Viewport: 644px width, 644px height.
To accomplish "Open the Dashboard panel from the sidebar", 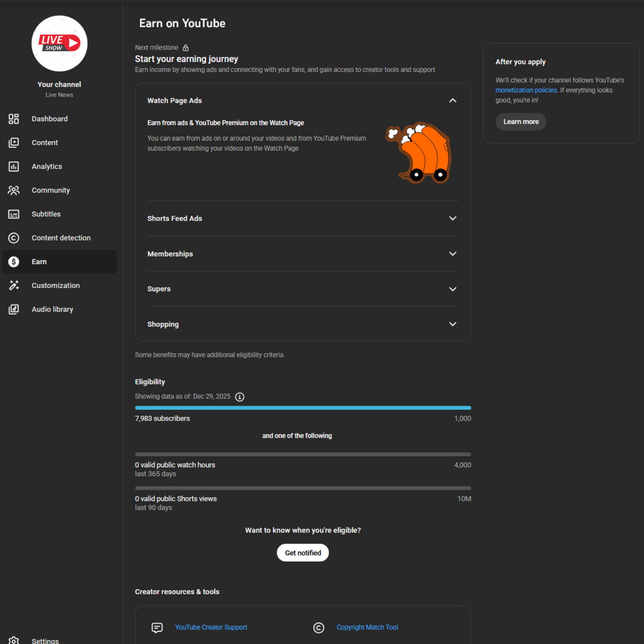I will (x=50, y=119).
